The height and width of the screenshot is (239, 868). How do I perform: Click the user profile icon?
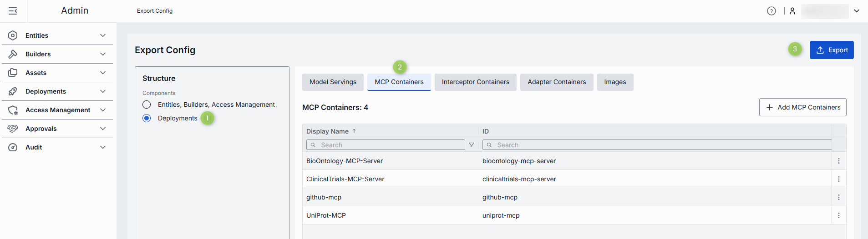pos(792,11)
